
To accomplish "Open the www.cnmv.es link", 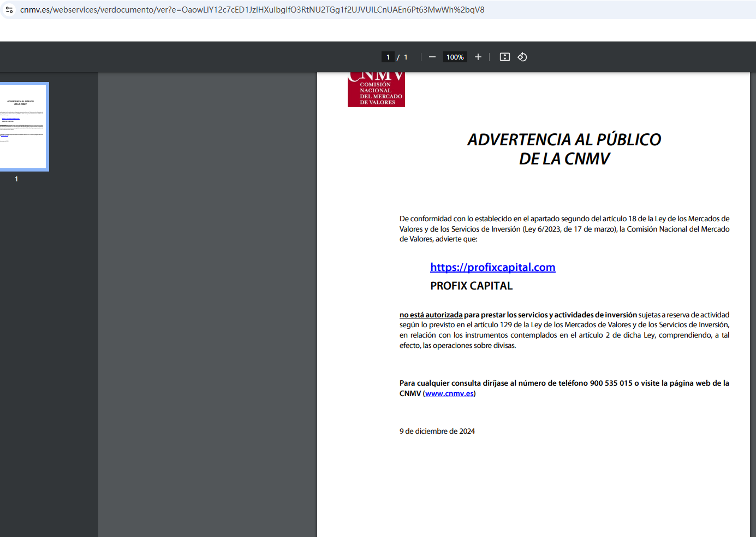I will (449, 393).
